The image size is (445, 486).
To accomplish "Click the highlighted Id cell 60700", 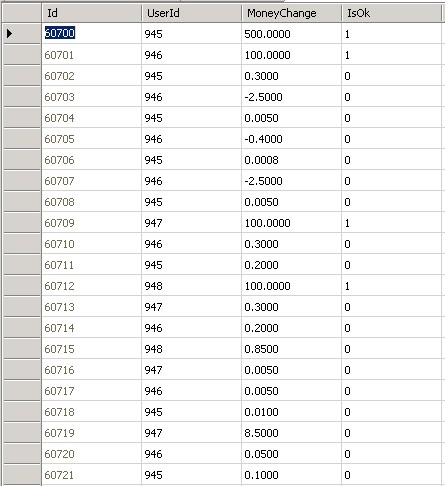I will tap(91, 33).
